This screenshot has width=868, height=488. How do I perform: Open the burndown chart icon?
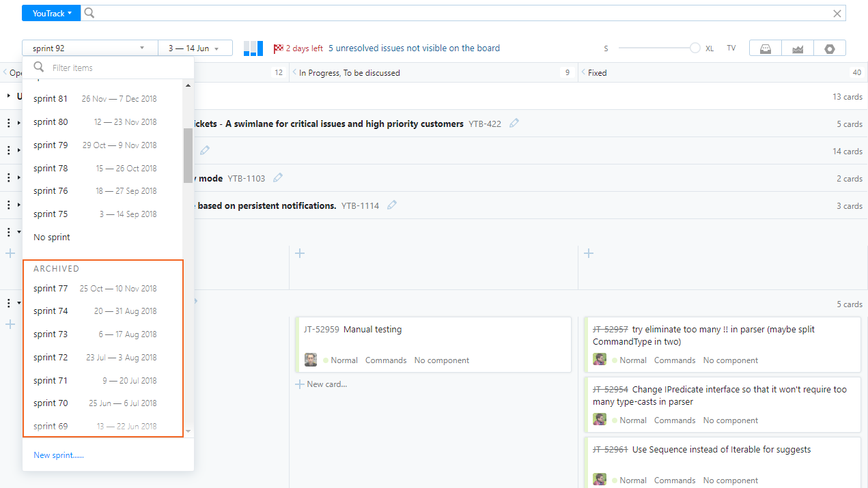tap(797, 48)
